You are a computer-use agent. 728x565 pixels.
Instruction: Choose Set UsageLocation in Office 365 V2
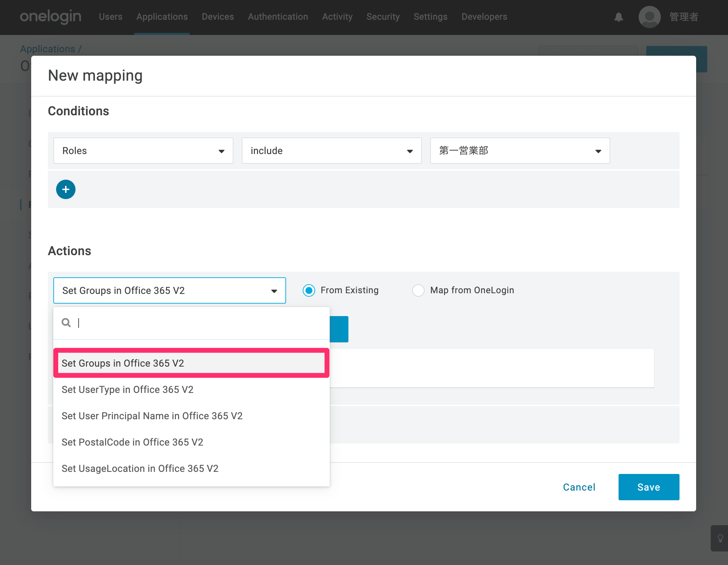[192, 468]
